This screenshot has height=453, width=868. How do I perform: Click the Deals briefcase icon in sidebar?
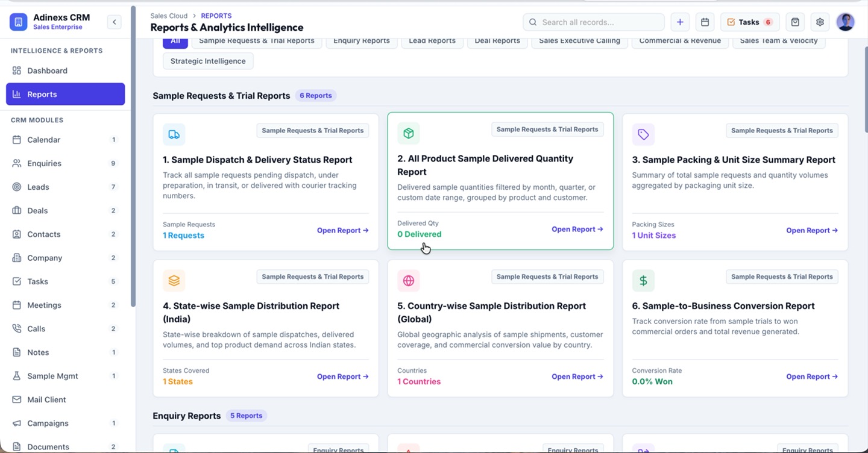[17, 210]
